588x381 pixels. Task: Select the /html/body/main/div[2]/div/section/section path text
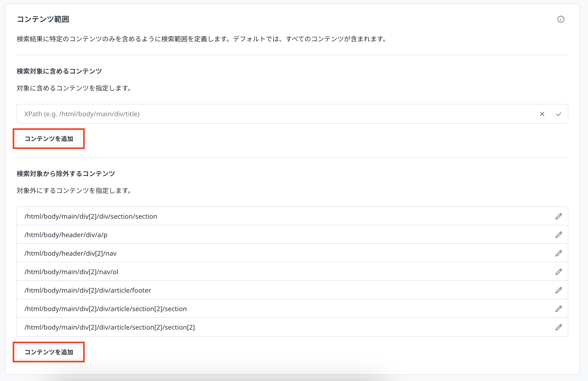[x=91, y=217]
